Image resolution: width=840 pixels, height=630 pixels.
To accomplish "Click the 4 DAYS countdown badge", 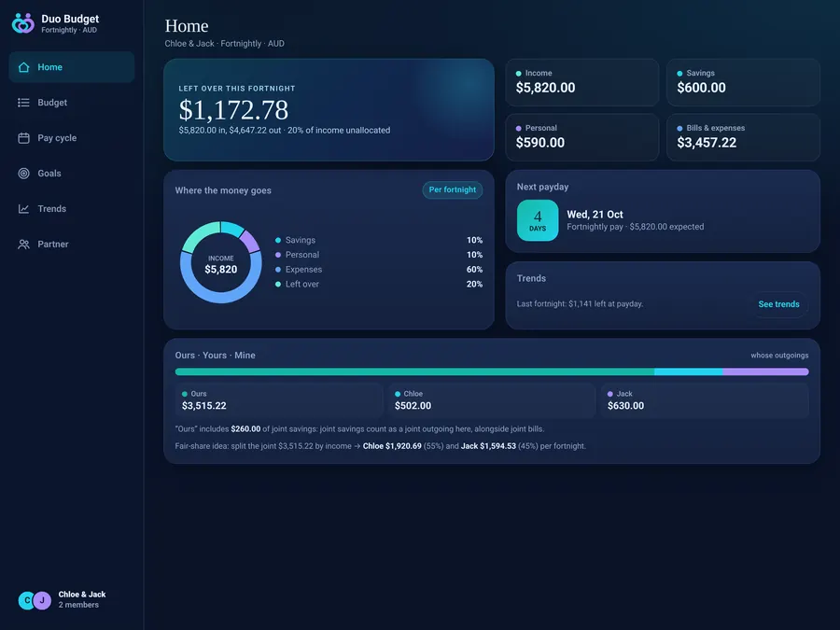I will (538, 220).
